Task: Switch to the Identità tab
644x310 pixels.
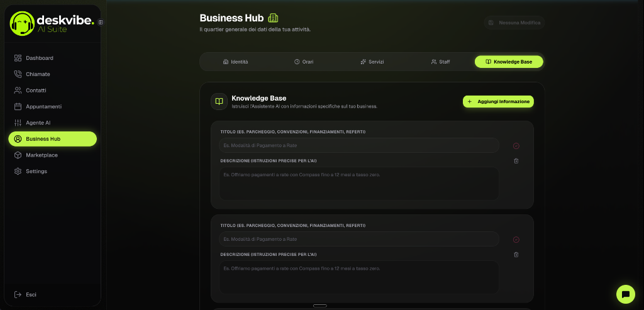Action: [236, 62]
